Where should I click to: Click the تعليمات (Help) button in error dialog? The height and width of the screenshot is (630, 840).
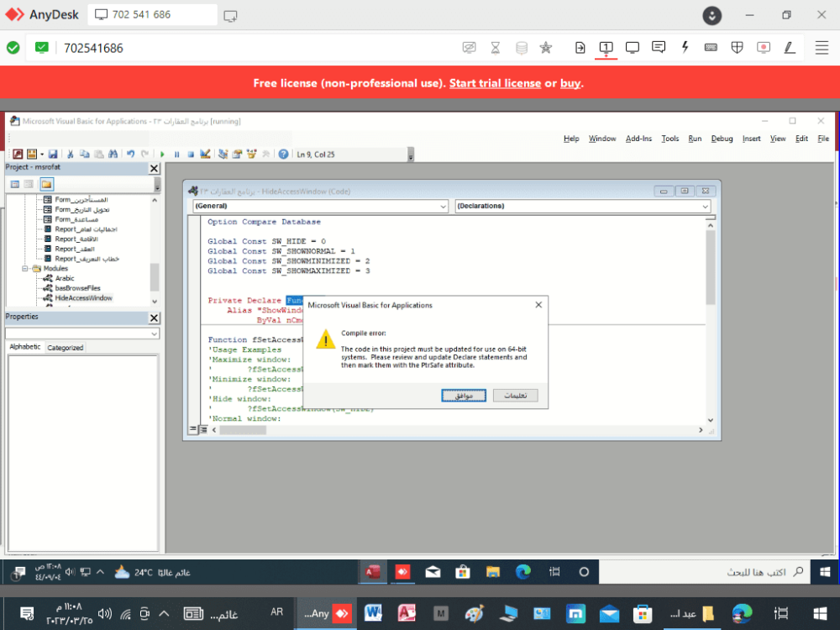point(516,396)
